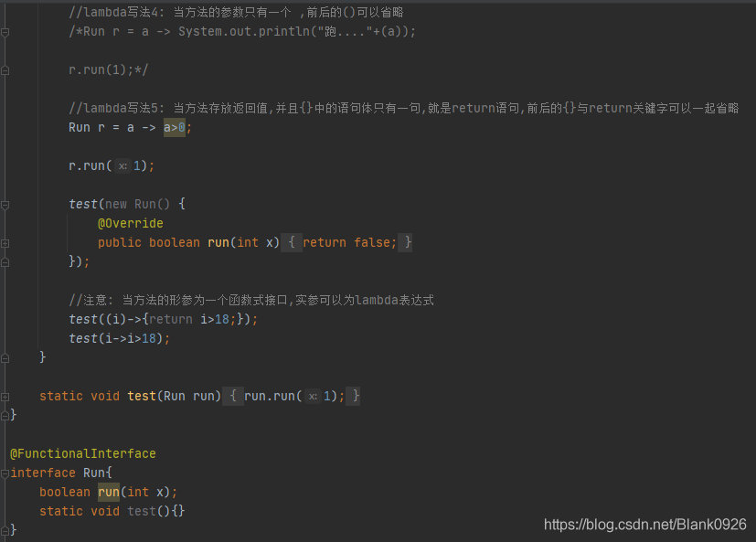
Task: Click fold marker at interface closing brace
Action: (x=5, y=530)
